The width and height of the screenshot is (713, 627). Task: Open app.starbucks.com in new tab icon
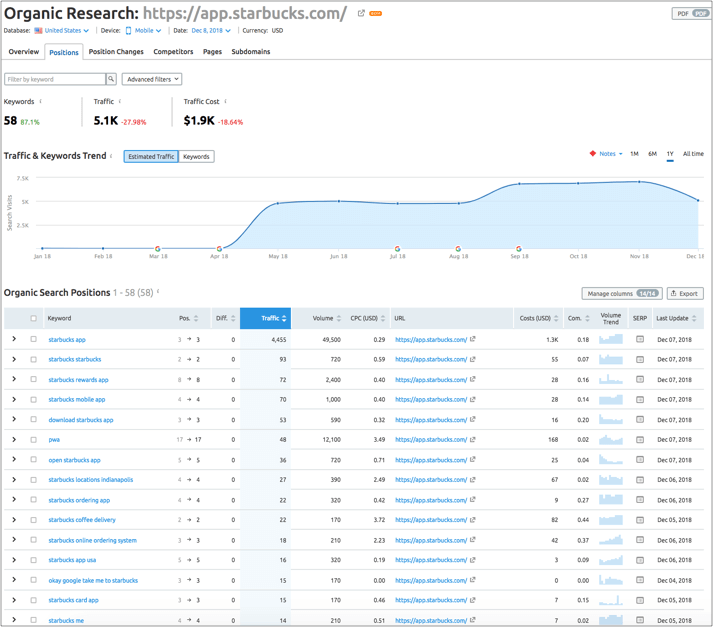point(361,13)
